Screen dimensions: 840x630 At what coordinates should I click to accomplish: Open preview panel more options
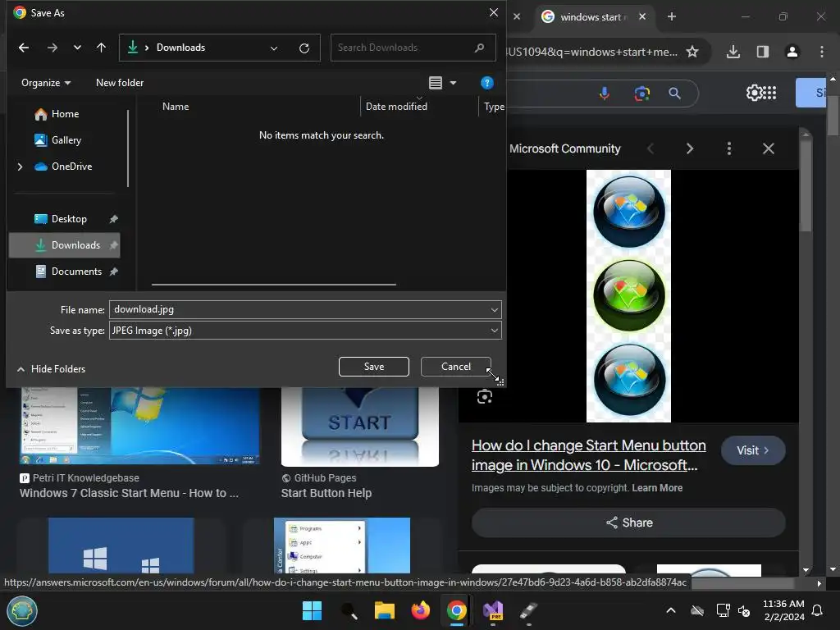[x=728, y=148]
